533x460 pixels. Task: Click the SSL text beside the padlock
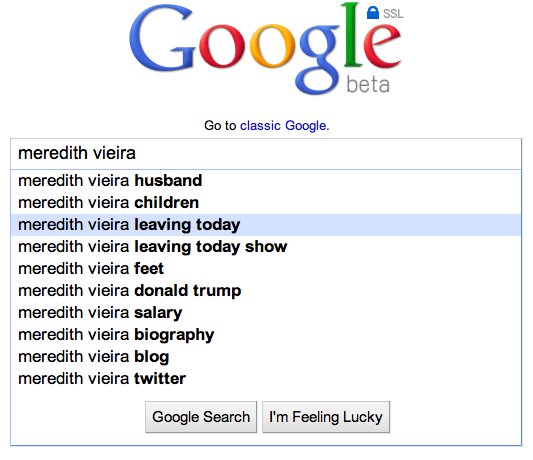pyautogui.click(x=393, y=14)
